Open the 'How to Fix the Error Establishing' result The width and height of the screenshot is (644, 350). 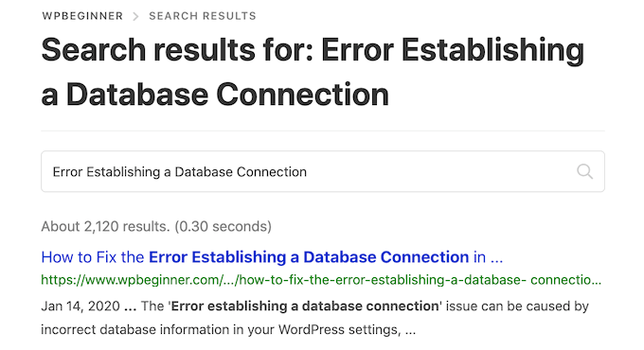pyautogui.click(x=272, y=257)
